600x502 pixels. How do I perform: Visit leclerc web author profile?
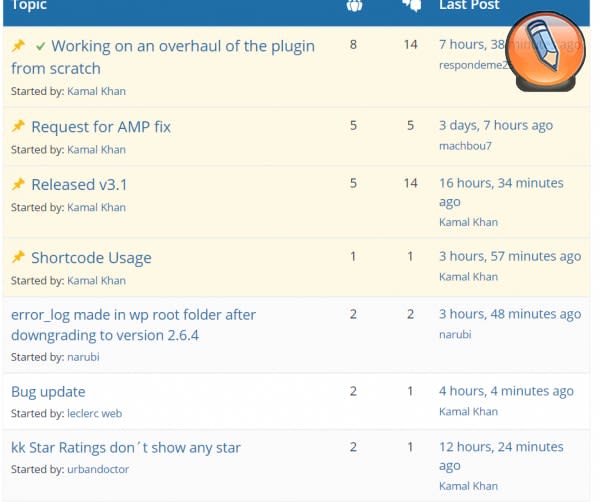[95, 413]
